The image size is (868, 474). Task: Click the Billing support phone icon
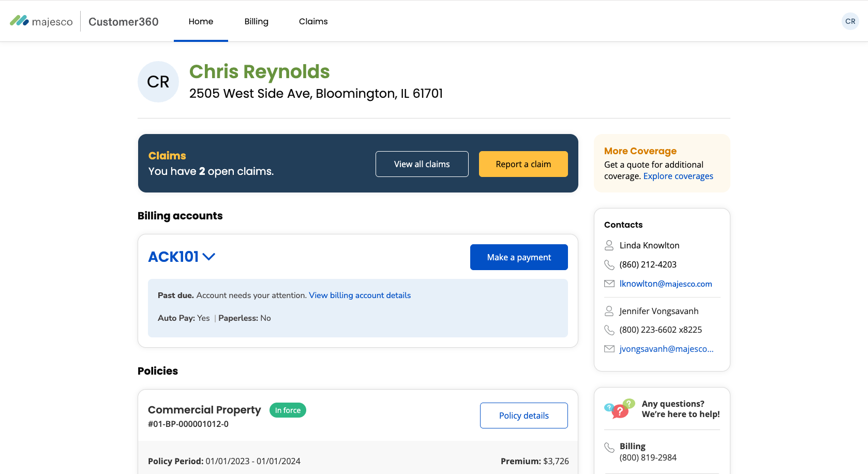[x=609, y=447]
